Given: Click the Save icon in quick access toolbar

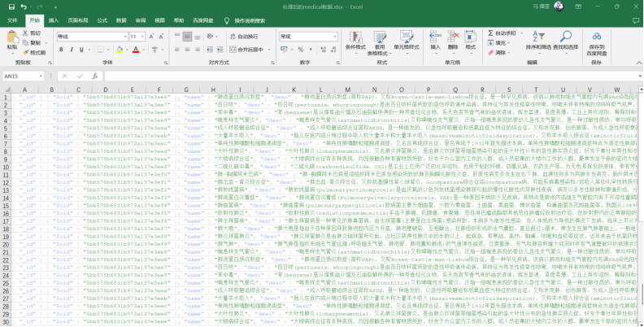Looking at the screenshot, I should [11, 6].
